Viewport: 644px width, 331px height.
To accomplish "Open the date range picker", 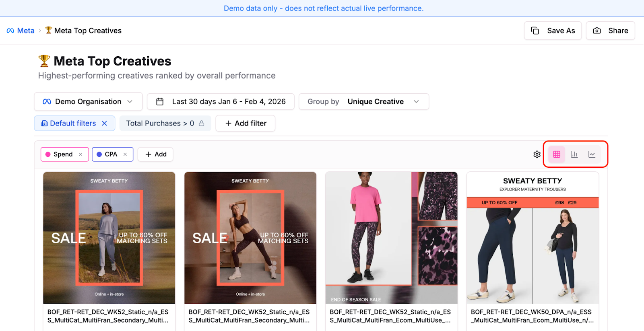I will coord(221,102).
